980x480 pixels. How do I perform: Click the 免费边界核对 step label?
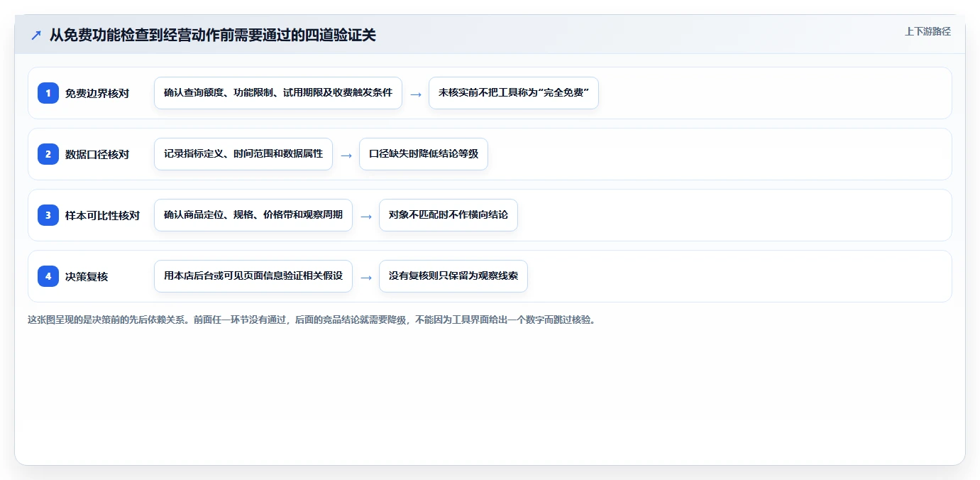pyautogui.click(x=97, y=93)
